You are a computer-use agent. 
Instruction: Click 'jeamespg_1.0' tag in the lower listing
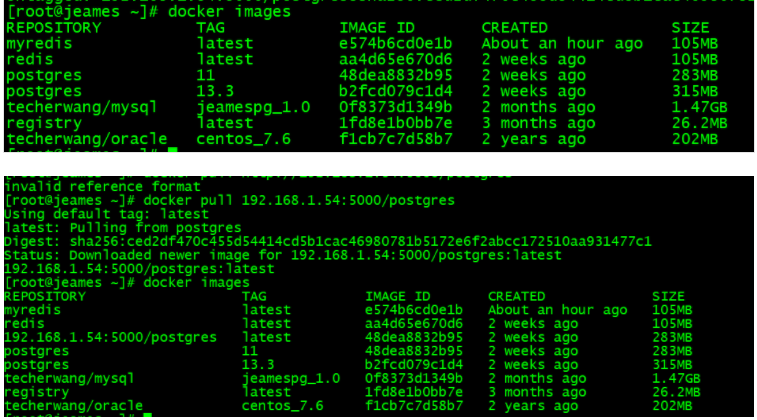tap(291, 378)
